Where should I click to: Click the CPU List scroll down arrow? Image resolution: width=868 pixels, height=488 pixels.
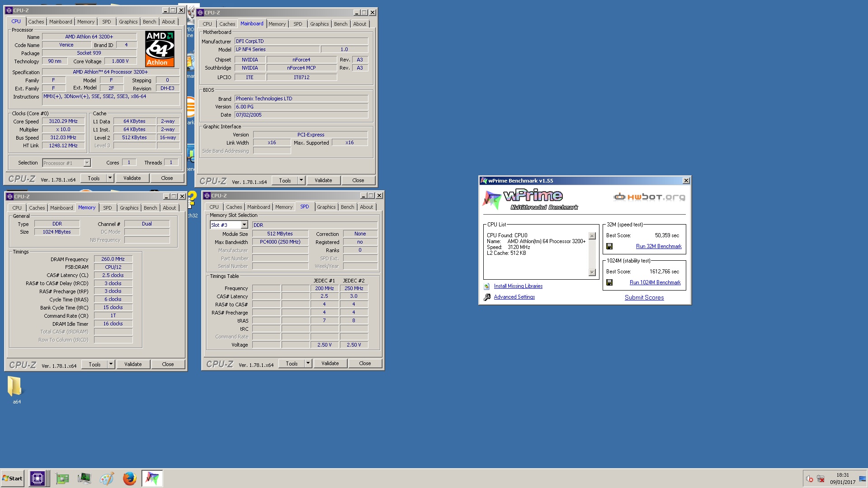[592, 272]
